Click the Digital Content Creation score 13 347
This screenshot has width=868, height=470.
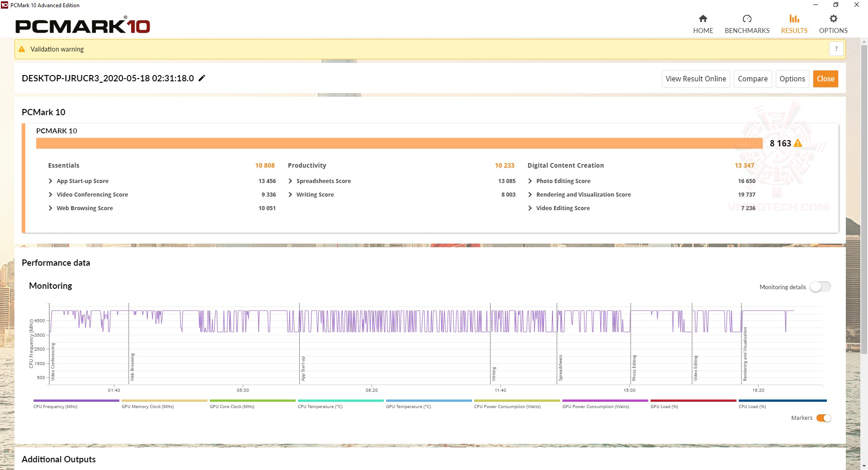coord(745,165)
